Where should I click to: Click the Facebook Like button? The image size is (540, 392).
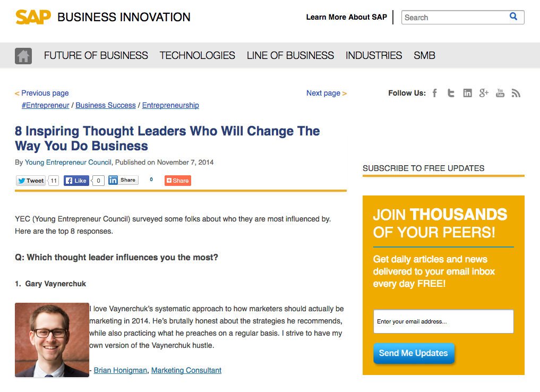pos(76,181)
